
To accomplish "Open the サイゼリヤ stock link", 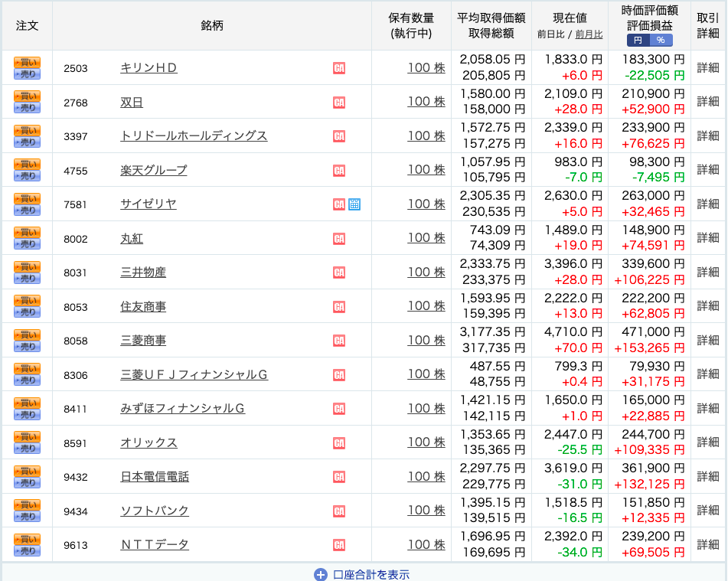I will coord(149,204).
